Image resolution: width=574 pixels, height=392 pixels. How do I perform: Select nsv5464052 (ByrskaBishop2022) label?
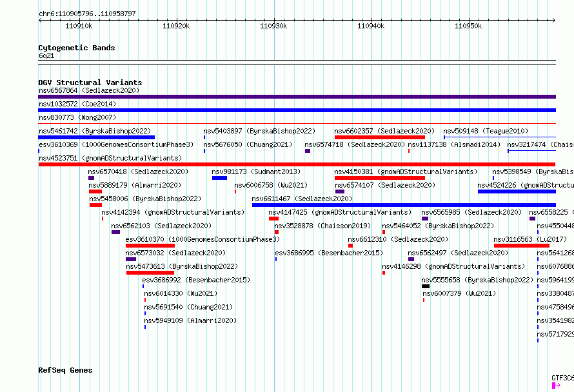(438, 226)
